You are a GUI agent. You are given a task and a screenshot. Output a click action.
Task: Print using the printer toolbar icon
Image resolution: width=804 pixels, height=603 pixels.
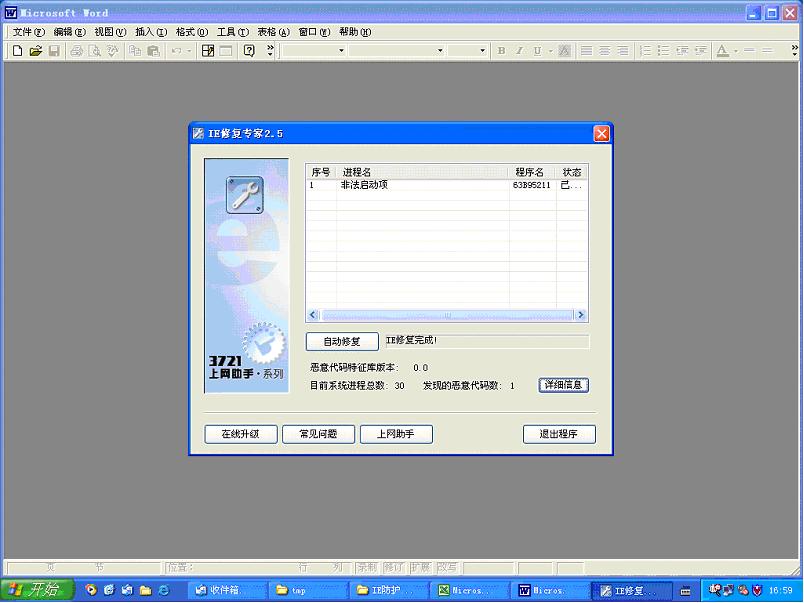76,51
